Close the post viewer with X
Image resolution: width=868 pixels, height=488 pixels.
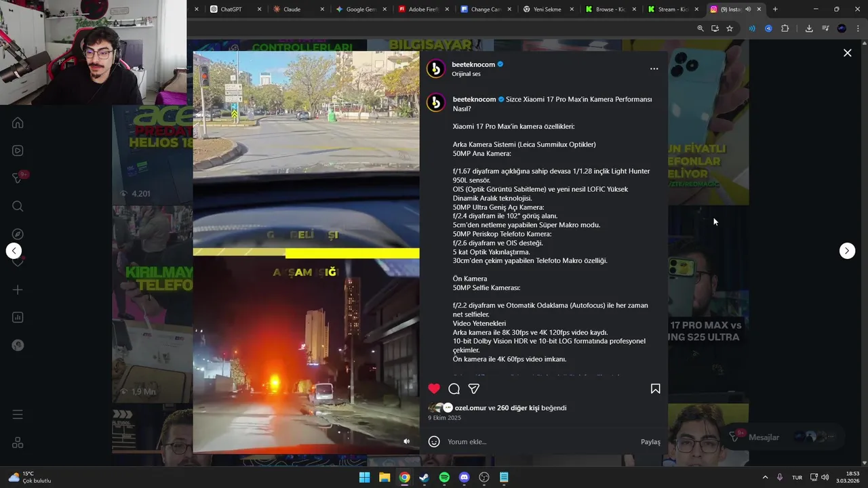point(847,53)
